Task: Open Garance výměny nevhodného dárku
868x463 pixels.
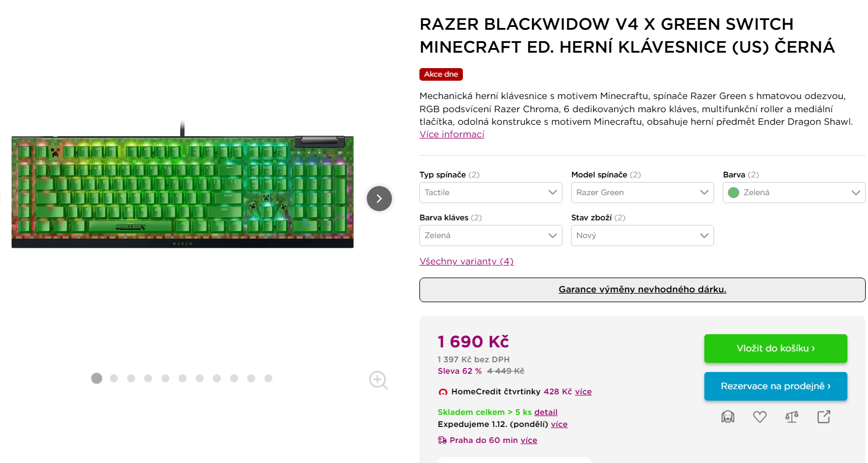Action: 642,290
